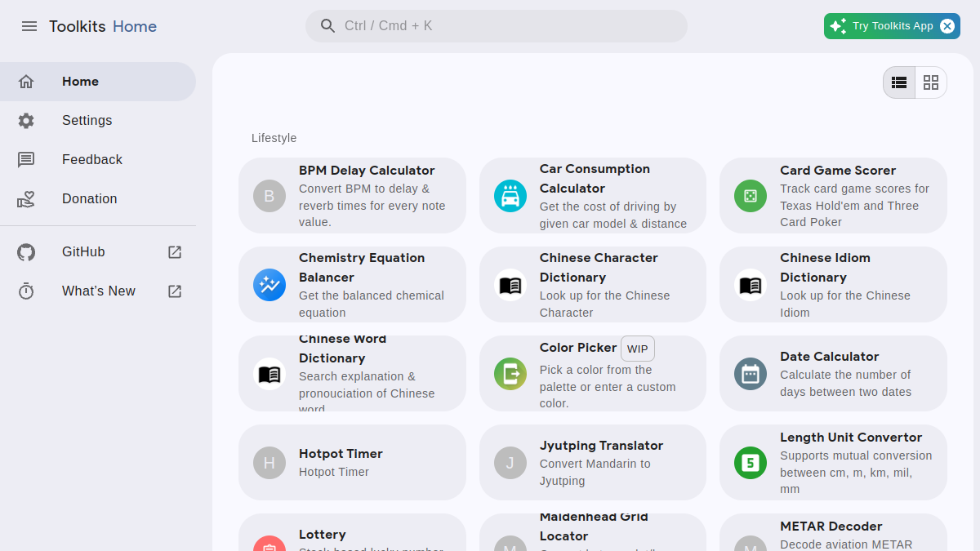Click the search magnifier icon
The image size is (980, 551).
[328, 26]
